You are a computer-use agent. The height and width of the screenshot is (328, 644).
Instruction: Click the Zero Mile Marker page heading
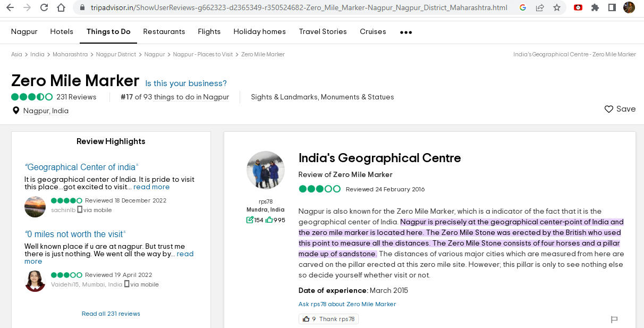click(75, 80)
